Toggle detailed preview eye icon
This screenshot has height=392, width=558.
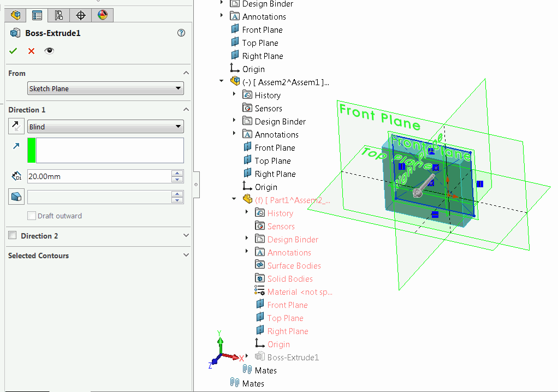coord(49,51)
